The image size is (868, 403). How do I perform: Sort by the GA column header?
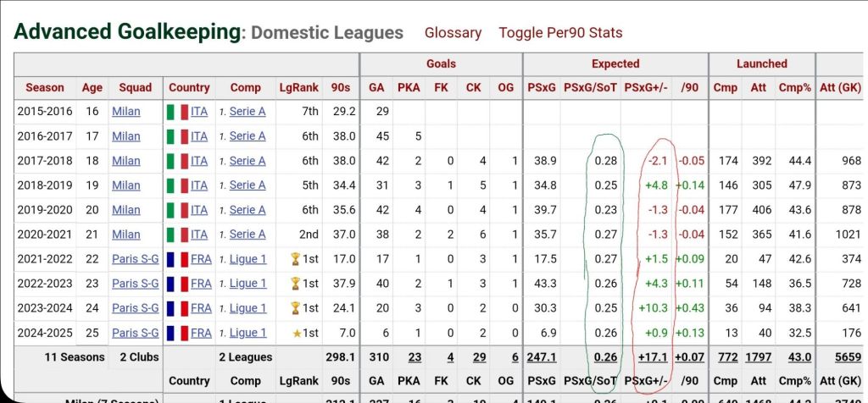376,87
